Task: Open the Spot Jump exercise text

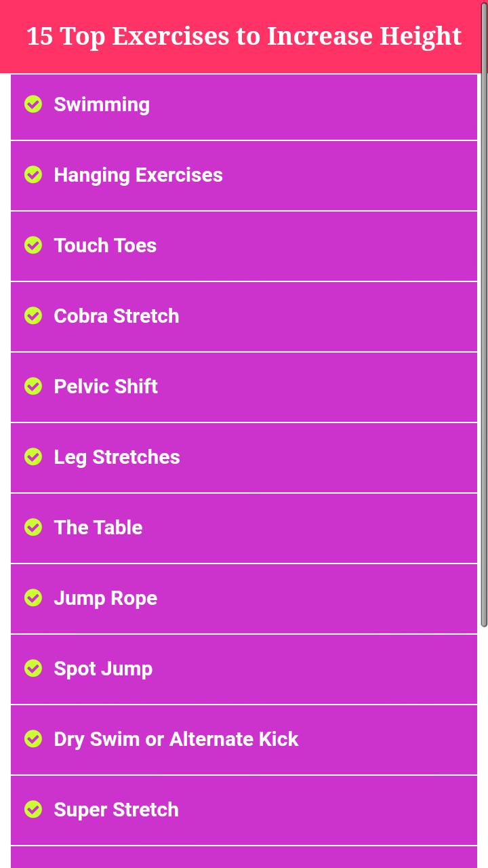Action: (103, 669)
